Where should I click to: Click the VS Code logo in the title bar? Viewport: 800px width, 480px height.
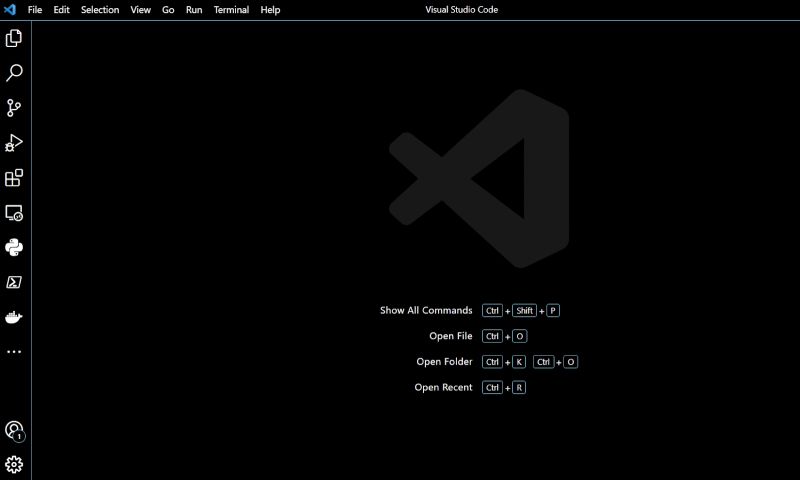[x=10, y=9]
